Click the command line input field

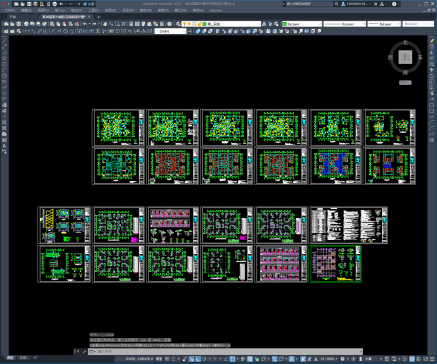226,351
